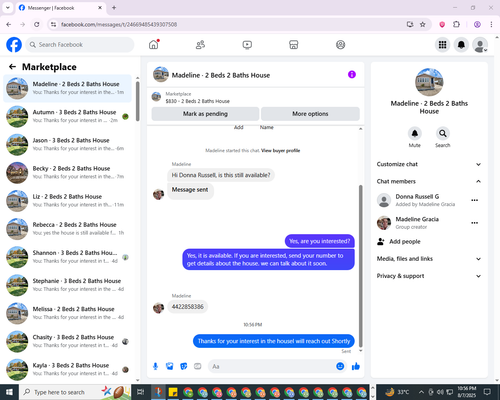
Task: Open the Marketplace icon in top navigation
Action: [x=294, y=45]
